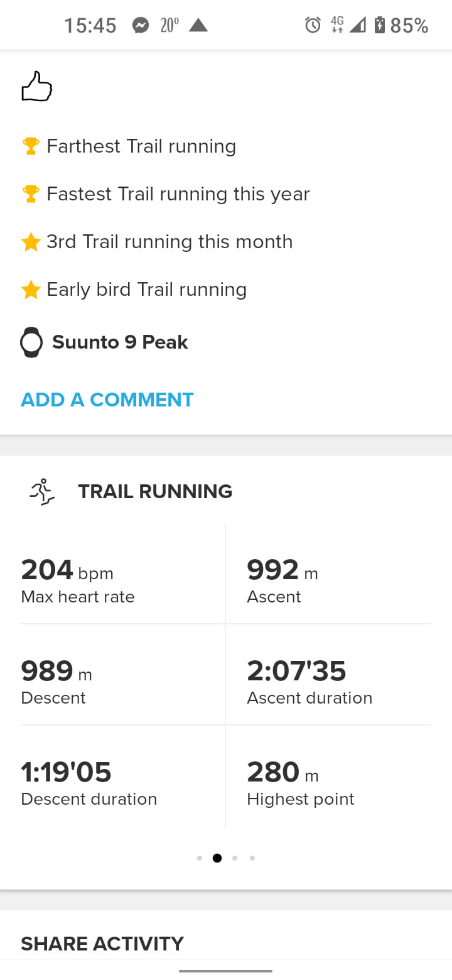Tap the battery indicator icon
Image resolution: width=452 pixels, height=980 pixels.
point(379,25)
